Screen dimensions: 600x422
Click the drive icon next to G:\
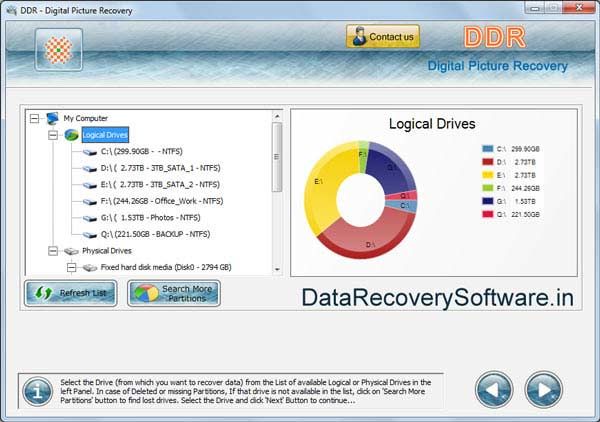[x=90, y=218]
